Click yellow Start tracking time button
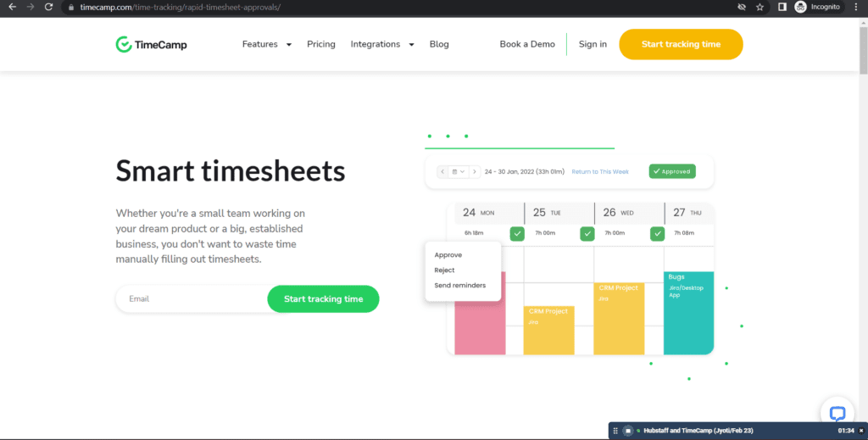 (681, 44)
